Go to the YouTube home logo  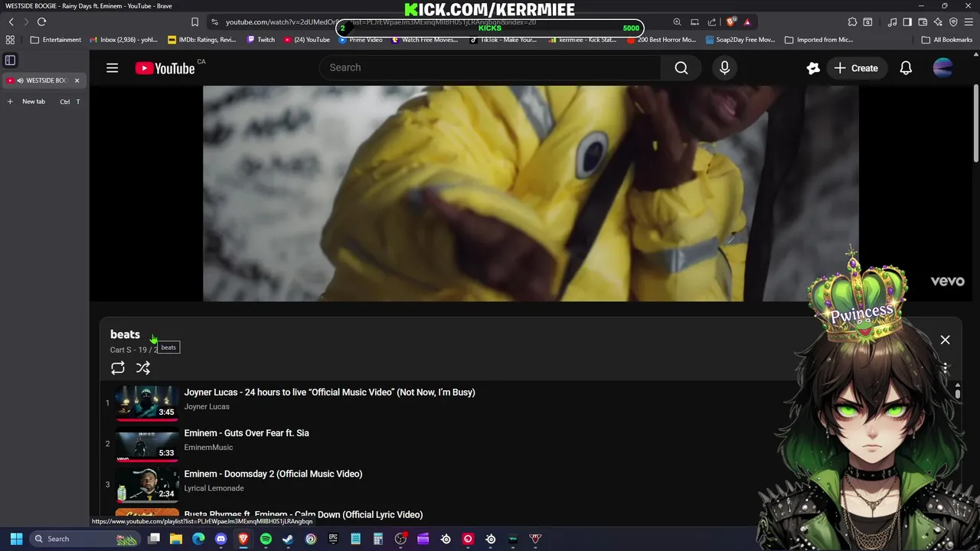click(x=165, y=68)
